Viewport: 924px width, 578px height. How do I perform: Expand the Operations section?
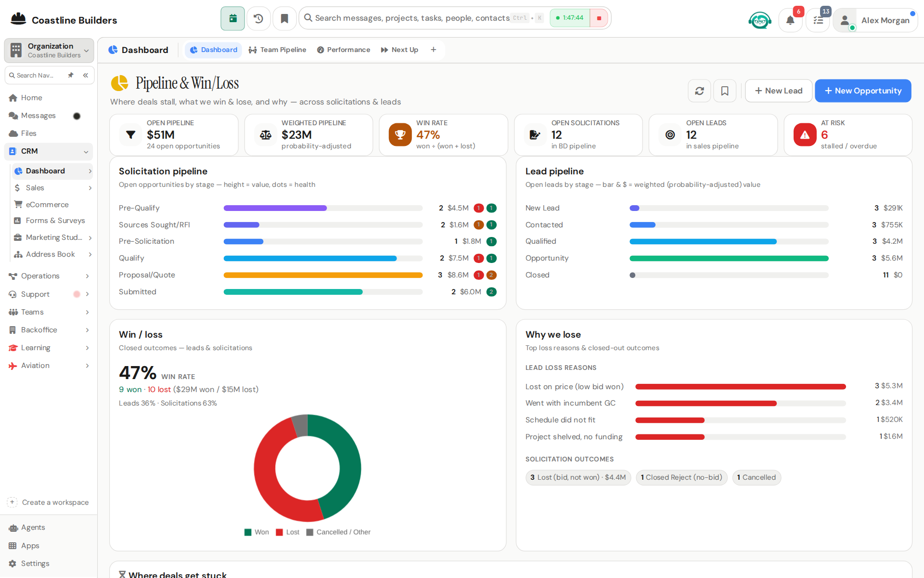point(87,276)
